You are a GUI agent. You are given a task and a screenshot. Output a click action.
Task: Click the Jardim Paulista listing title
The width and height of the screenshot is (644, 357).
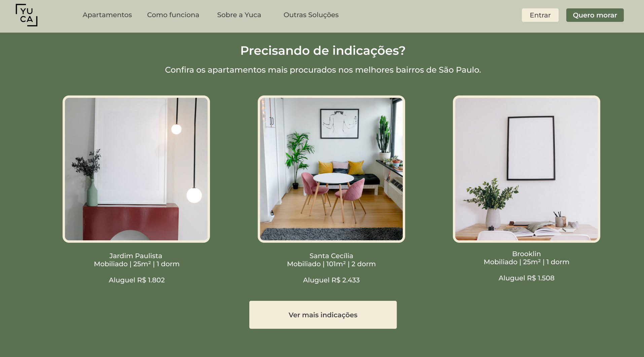click(136, 256)
